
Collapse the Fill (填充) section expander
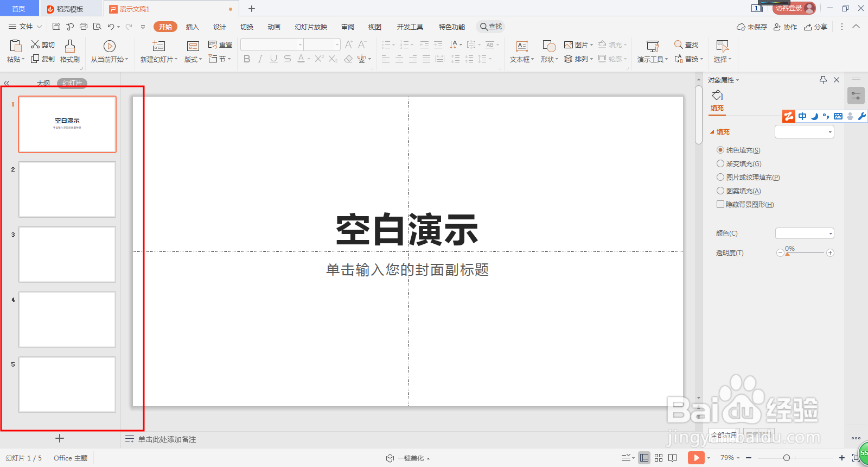(x=712, y=132)
